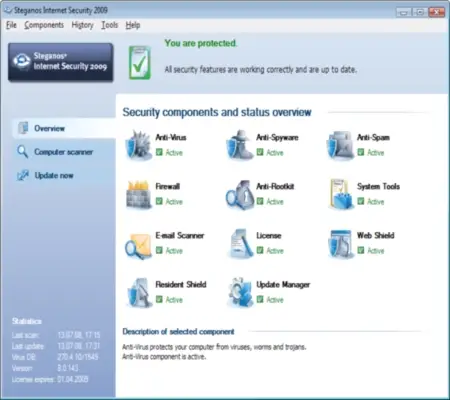Click Update Manager Active status checkbox
The image size is (450, 400).
(x=260, y=299)
